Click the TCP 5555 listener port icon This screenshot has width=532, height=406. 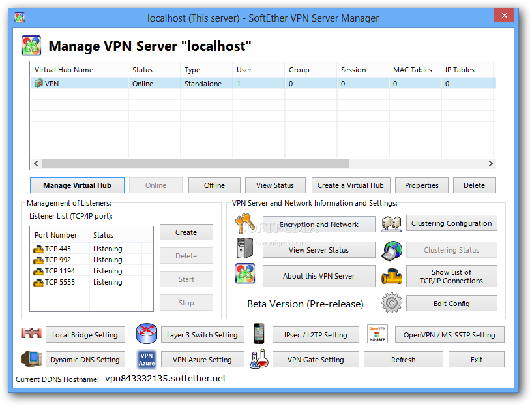point(38,283)
